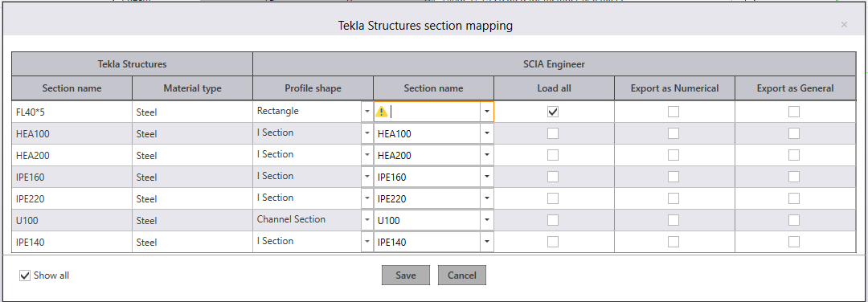Open SCIA section name dropdown for HEA100
This screenshot has height=302, width=868.
(486, 133)
